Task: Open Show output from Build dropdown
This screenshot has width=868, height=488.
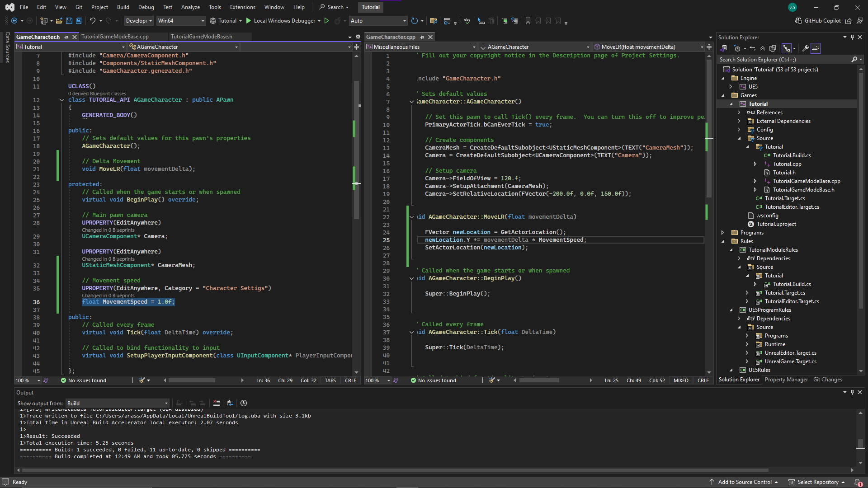Action: tap(118, 403)
